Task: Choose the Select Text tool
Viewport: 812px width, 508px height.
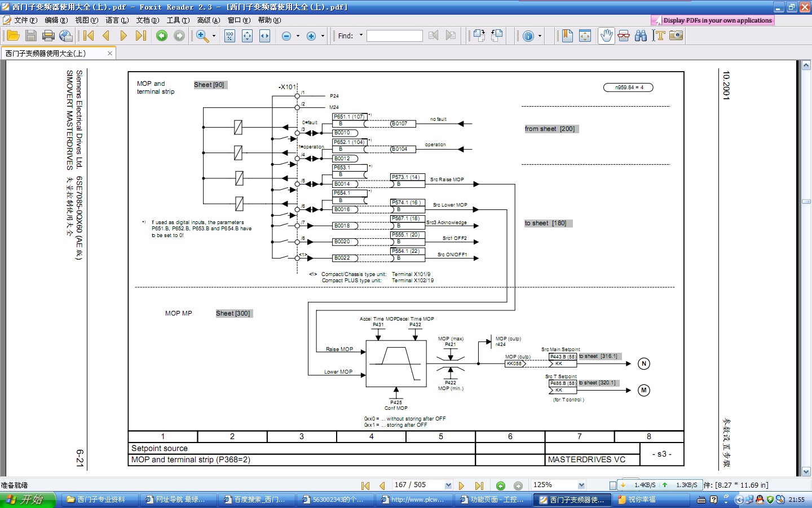Action: tap(658, 36)
